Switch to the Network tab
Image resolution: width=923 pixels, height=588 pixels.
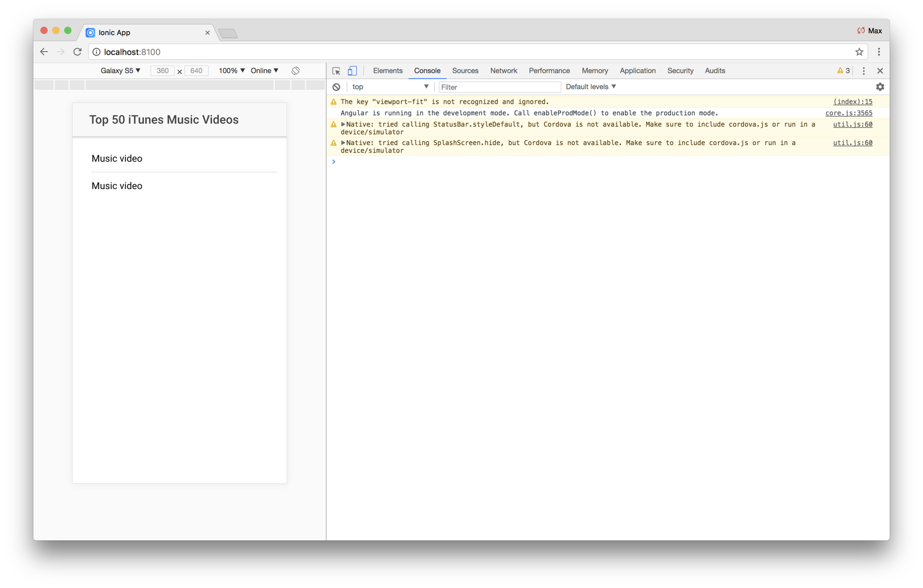[x=503, y=71]
